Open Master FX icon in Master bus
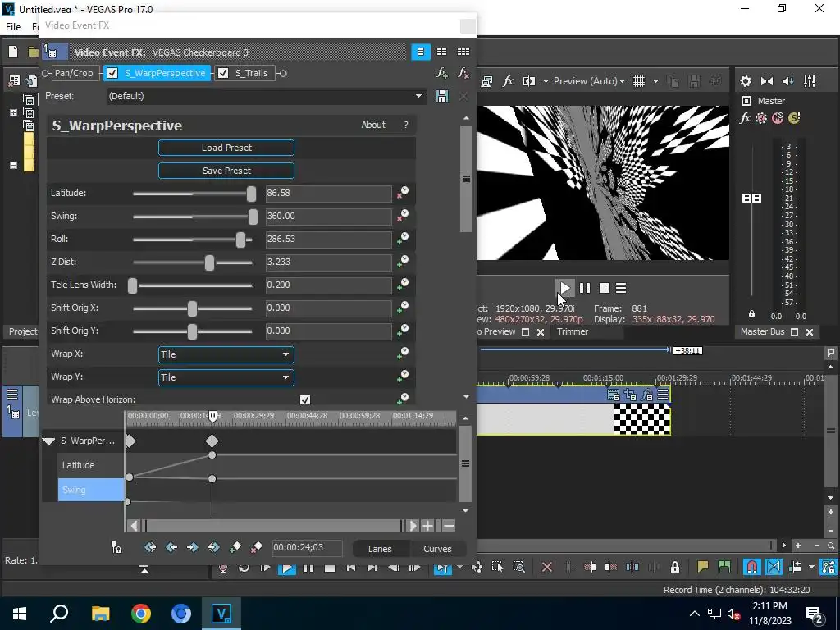The width and height of the screenshot is (840, 630). tap(745, 118)
